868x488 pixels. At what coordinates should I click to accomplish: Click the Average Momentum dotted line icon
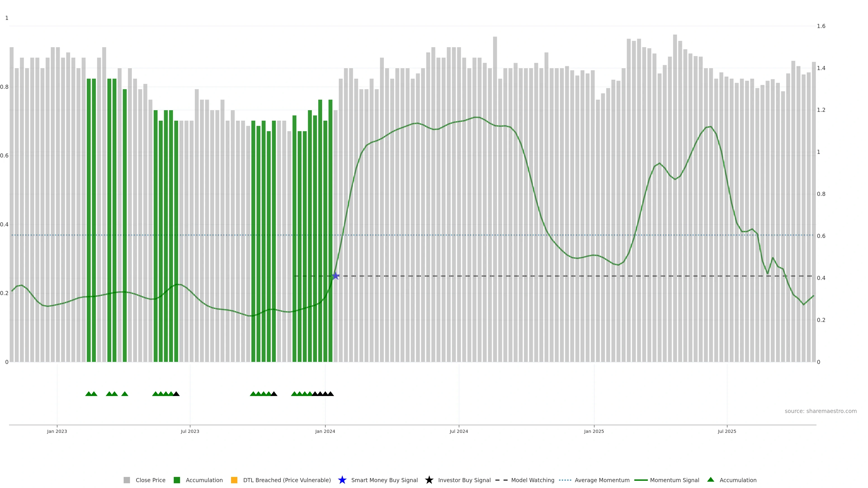click(x=565, y=480)
